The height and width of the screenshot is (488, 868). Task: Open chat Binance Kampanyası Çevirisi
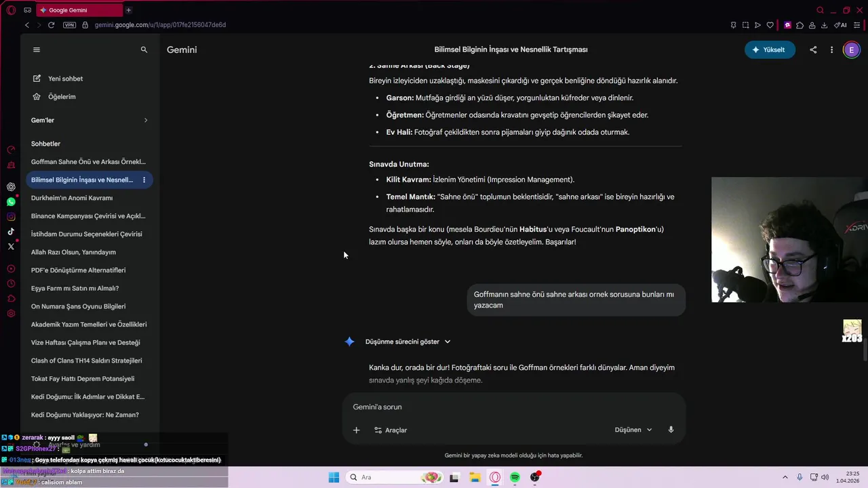click(88, 216)
